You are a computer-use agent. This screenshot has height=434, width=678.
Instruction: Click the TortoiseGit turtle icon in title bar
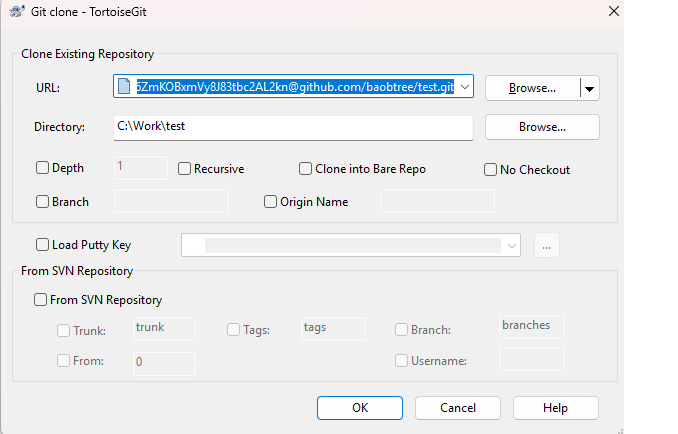click(16, 11)
